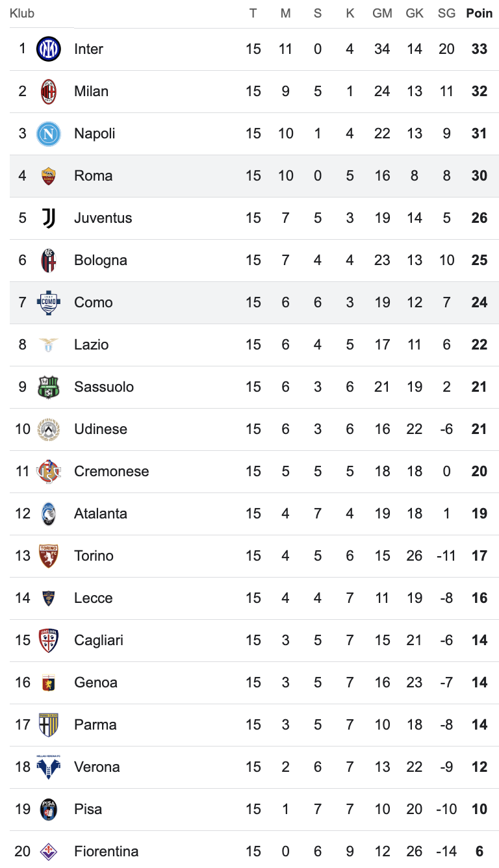The image size is (499, 868).
Task: Click the Parma cross shield logo
Action: pos(49,725)
